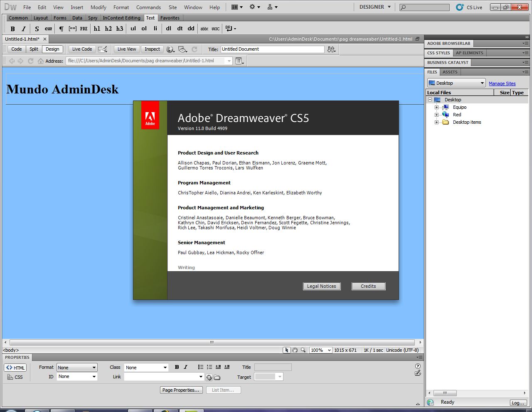
Task: Insert a definition term with the dt icon
Action: tap(180, 29)
